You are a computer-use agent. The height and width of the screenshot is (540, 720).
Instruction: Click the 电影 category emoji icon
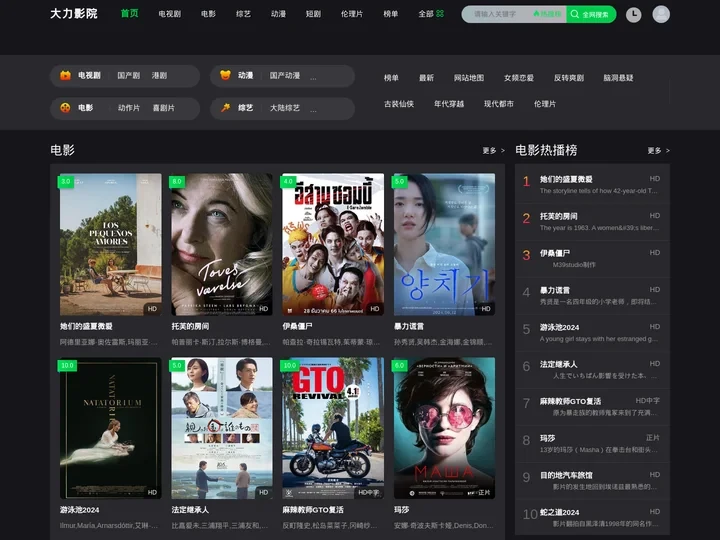click(65, 108)
